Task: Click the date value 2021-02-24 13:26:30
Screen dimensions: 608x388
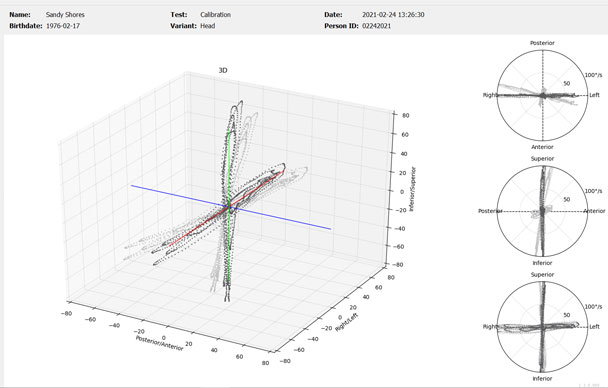Action: tap(393, 15)
